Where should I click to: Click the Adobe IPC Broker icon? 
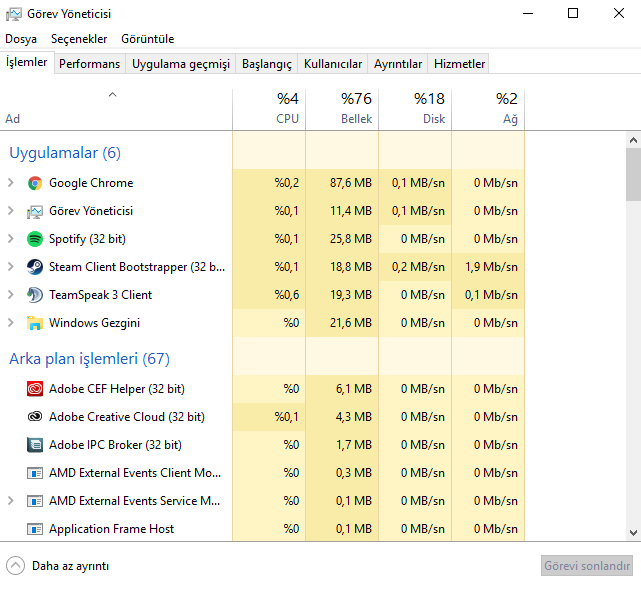[x=35, y=445]
